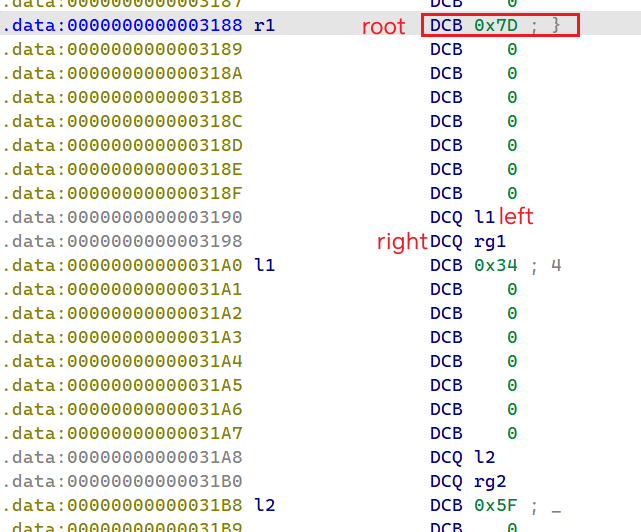Select the r1 label at address 3188
This screenshot has width=641, height=532.
(265, 25)
